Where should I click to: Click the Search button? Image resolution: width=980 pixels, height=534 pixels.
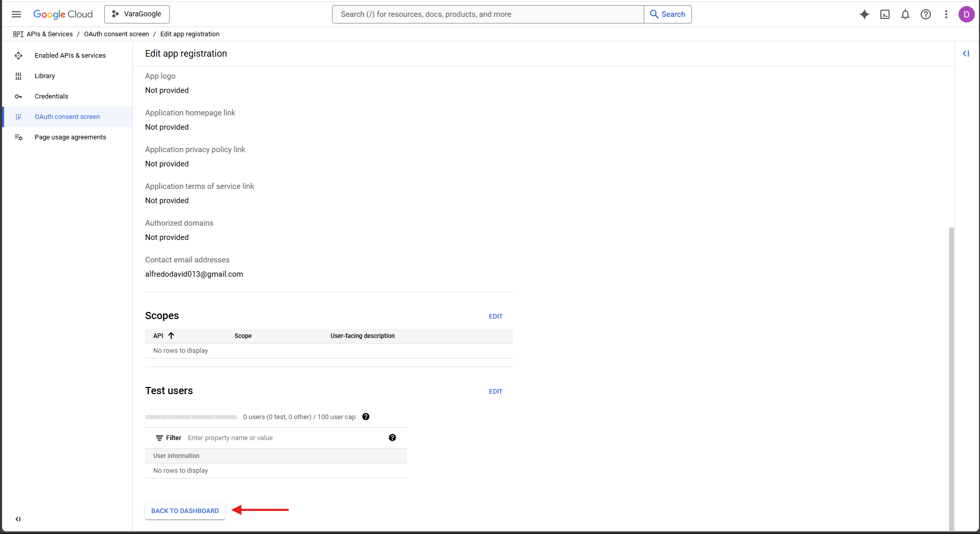[668, 14]
